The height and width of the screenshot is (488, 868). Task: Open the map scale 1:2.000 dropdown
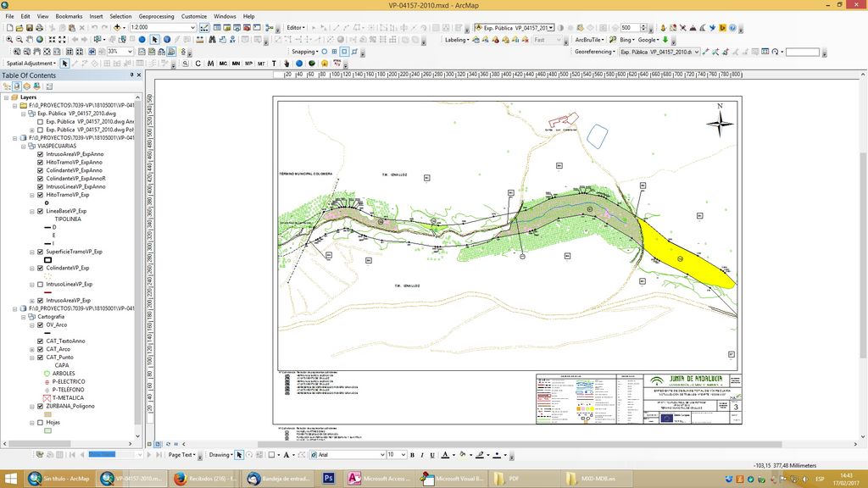[x=192, y=28]
